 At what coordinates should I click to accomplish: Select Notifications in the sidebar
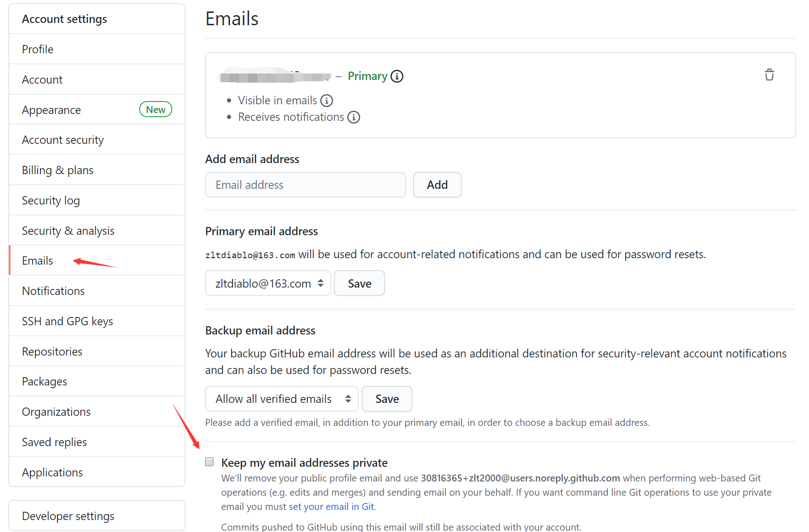pos(53,291)
